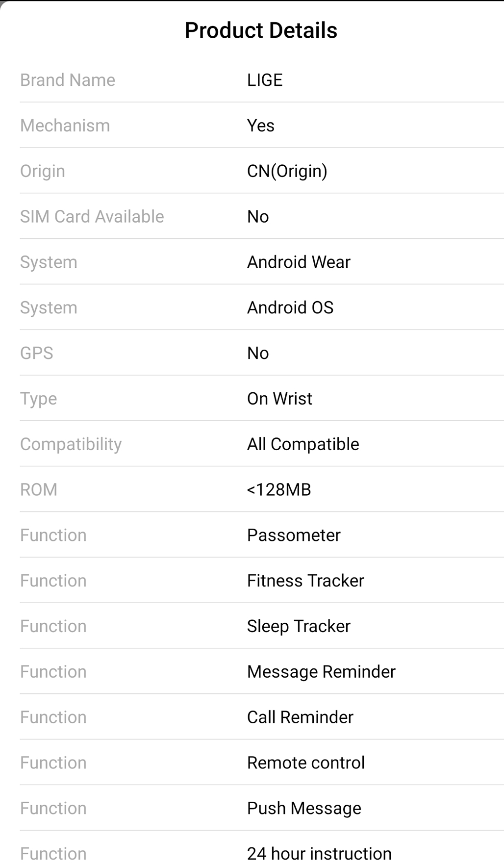The image size is (504, 866).
Task: Click the Brand Name label
Action: tap(68, 80)
